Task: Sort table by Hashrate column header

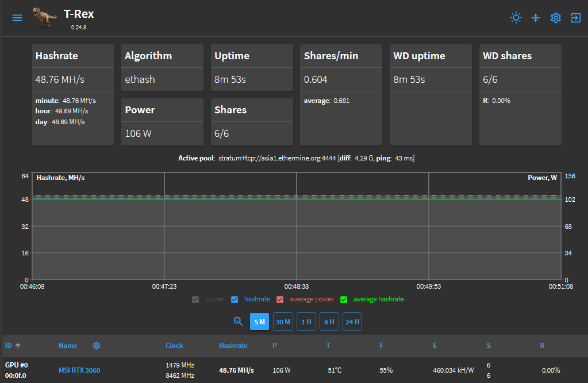Action: pyautogui.click(x=233, y=346)
